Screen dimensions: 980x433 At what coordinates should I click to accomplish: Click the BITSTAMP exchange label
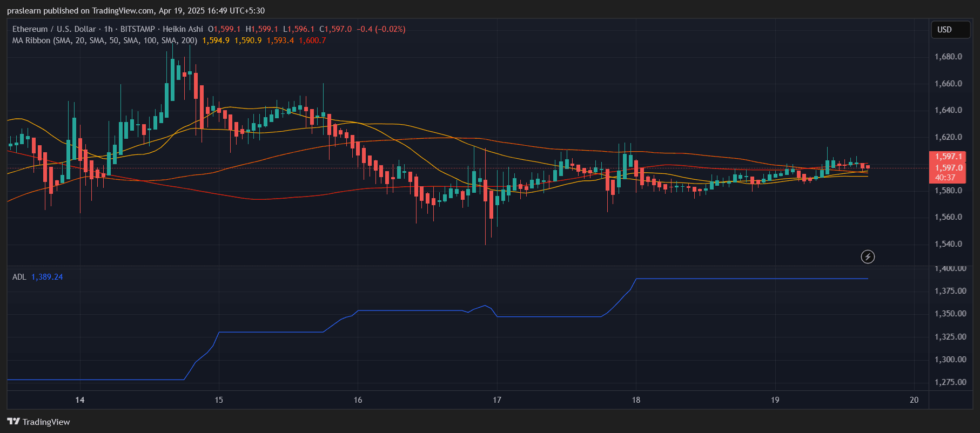pyautogui.click(x=137, y=29)
